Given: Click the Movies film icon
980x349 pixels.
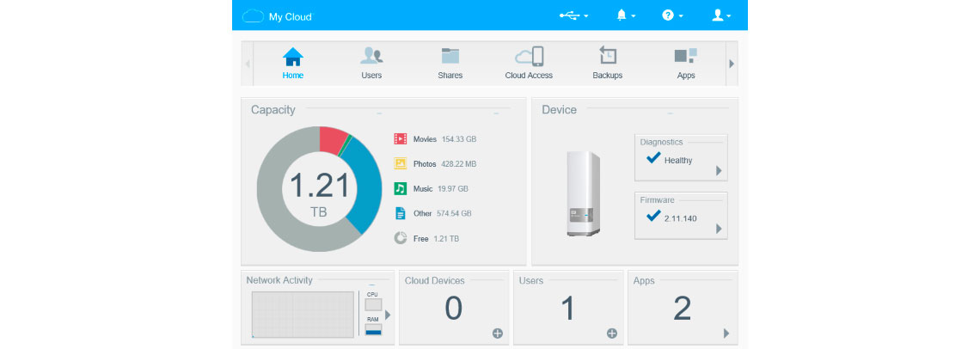Looking at the screenshot, I should (x=401, y=139).
